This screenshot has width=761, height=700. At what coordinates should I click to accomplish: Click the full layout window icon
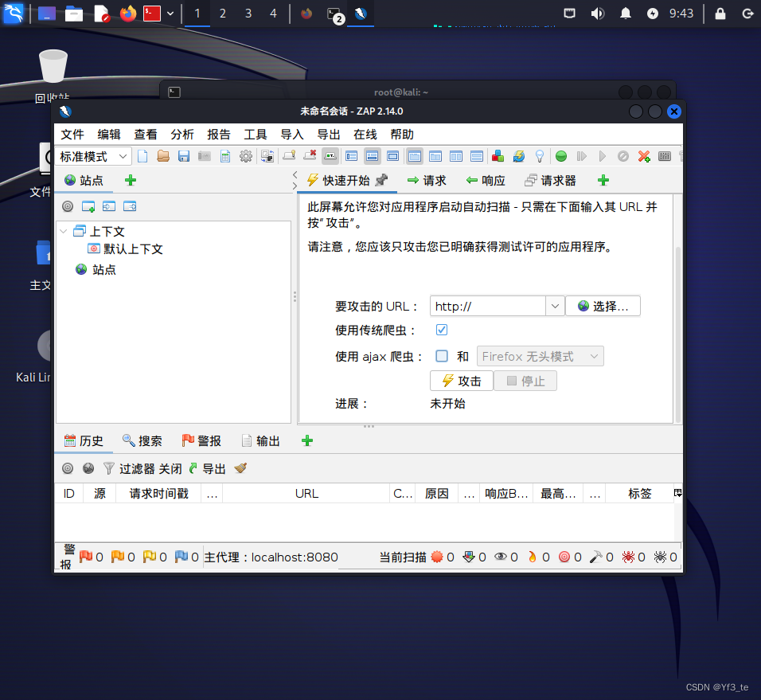click(x=393, y=156)
